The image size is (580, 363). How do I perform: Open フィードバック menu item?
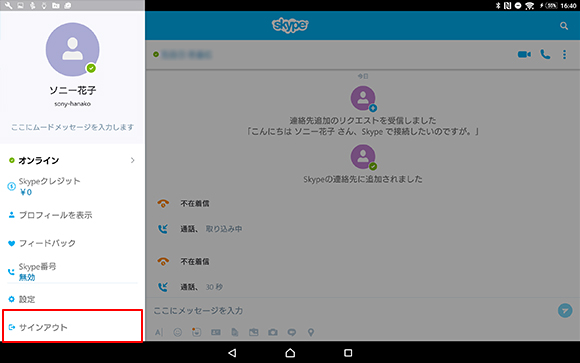tap(72, 243)
